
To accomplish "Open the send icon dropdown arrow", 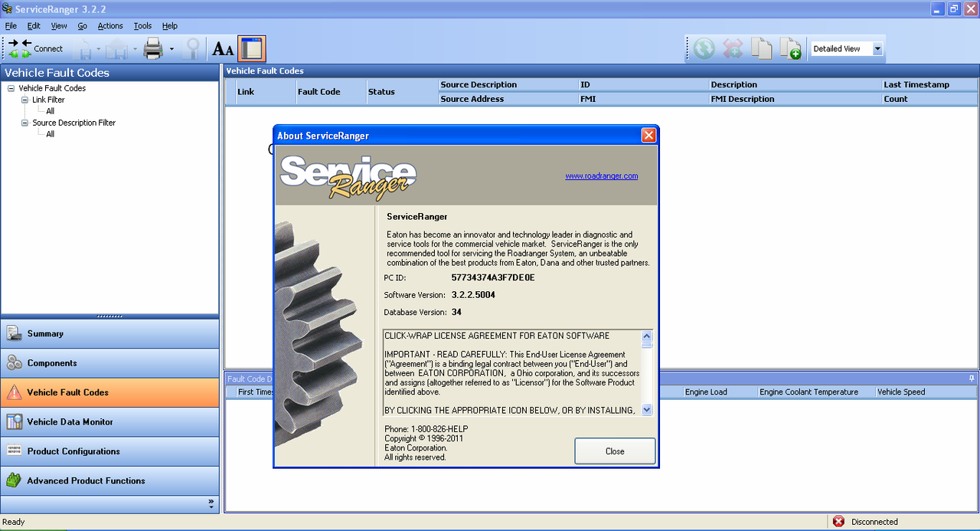I will (x=135, y=49).
